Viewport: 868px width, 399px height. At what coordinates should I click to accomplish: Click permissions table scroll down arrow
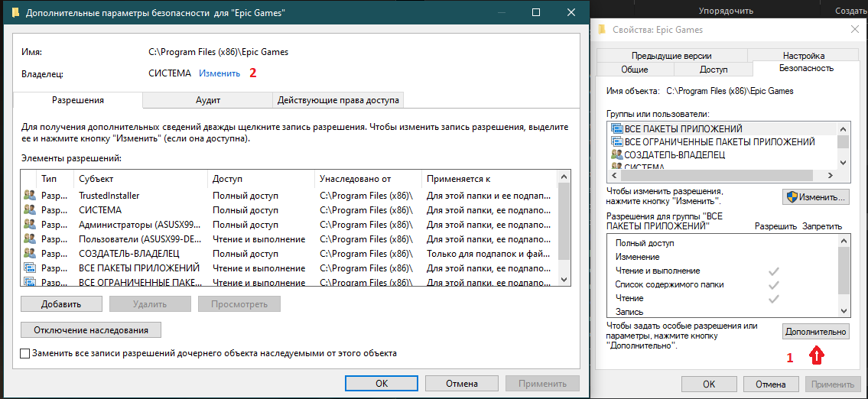tap(564, 280)
